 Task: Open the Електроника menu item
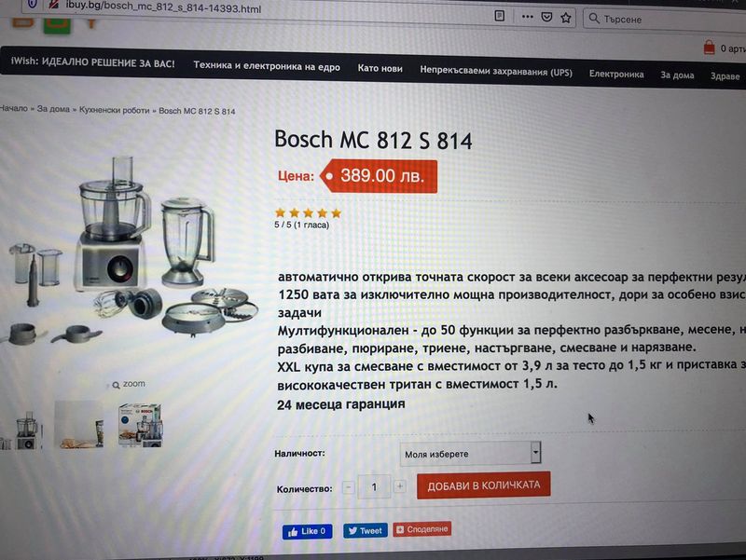[x=616, y=75]
